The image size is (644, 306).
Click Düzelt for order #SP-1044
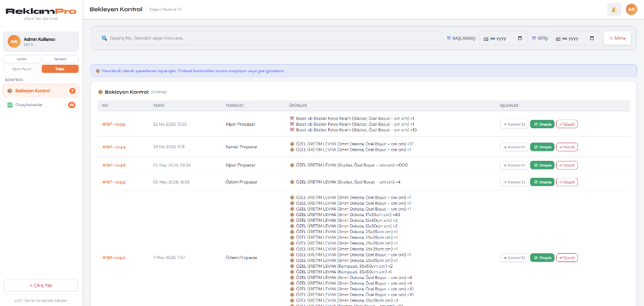tap(567, 147)
